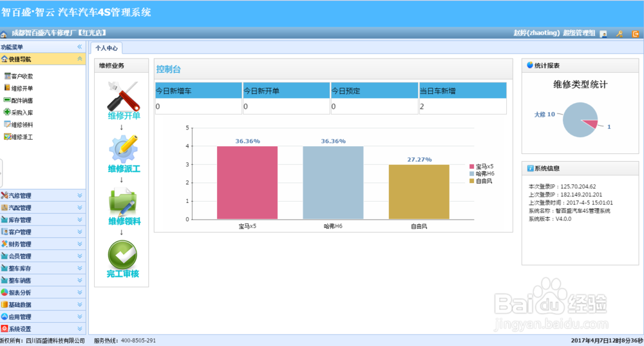Viewport: 644px width, 346px height.
Task: Click the 维修派工 sidebar shortcut icon
Action: pos(7,137)
